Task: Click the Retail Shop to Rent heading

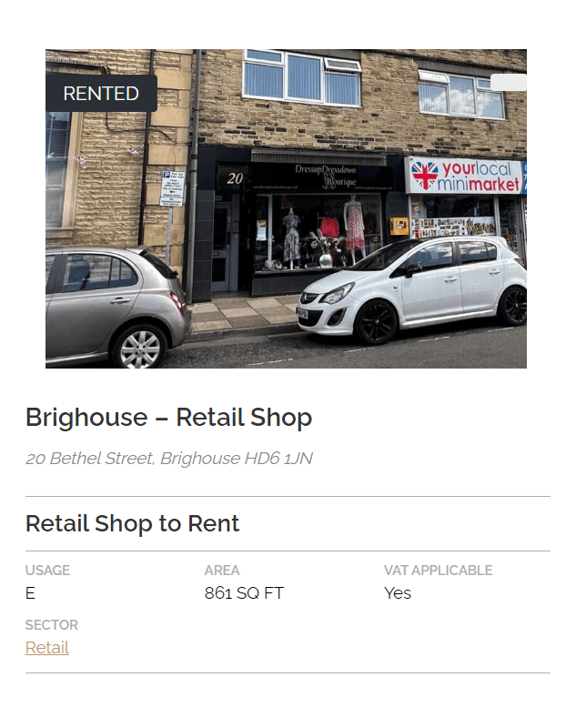Action: (132, 523)
